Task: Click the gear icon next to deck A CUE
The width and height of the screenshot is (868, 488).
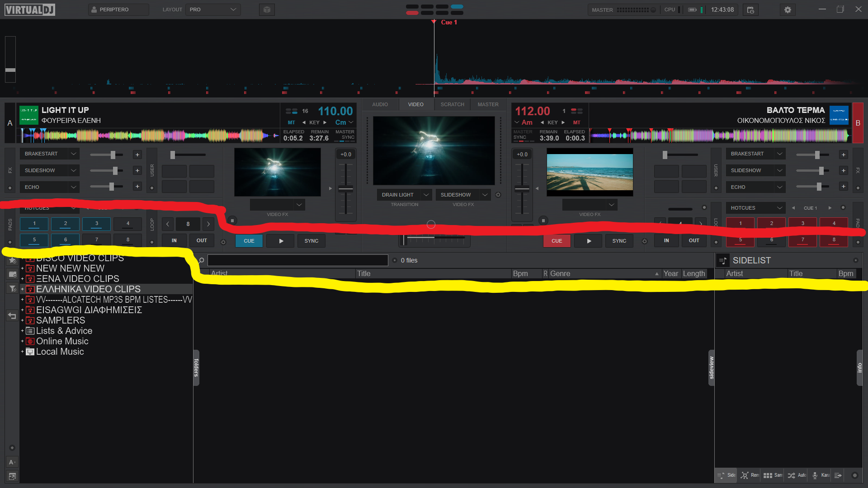Action: [x=223, y=242]
